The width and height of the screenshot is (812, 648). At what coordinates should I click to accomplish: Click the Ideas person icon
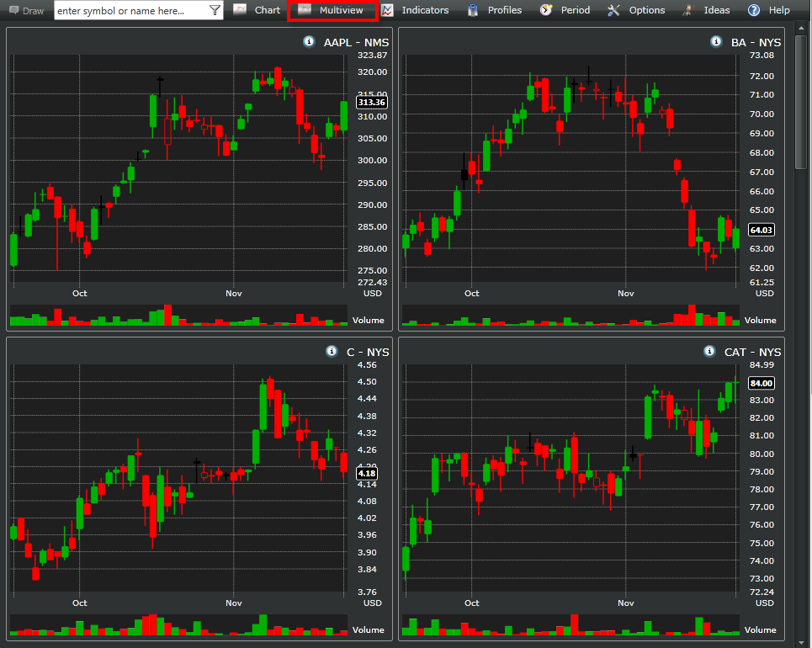point(687,10)
